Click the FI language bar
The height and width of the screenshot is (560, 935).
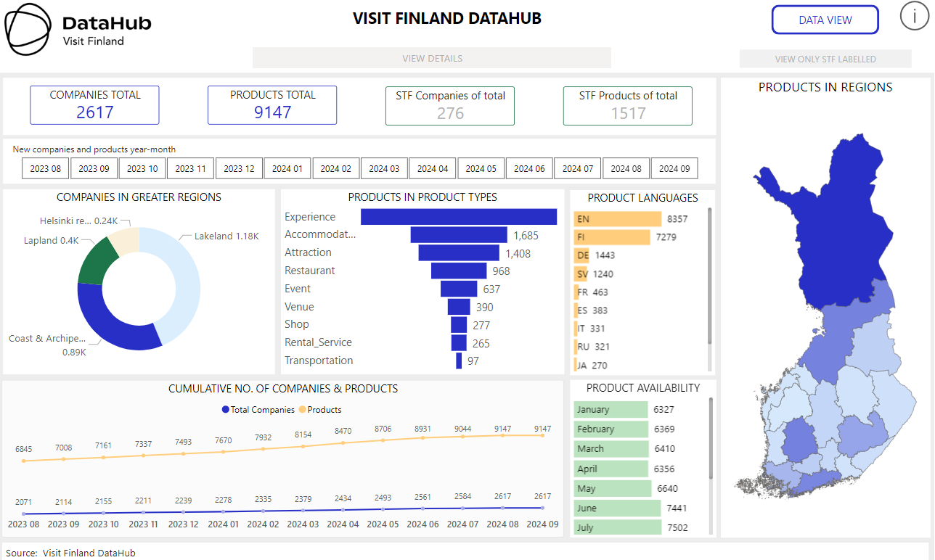pos(612,237)
